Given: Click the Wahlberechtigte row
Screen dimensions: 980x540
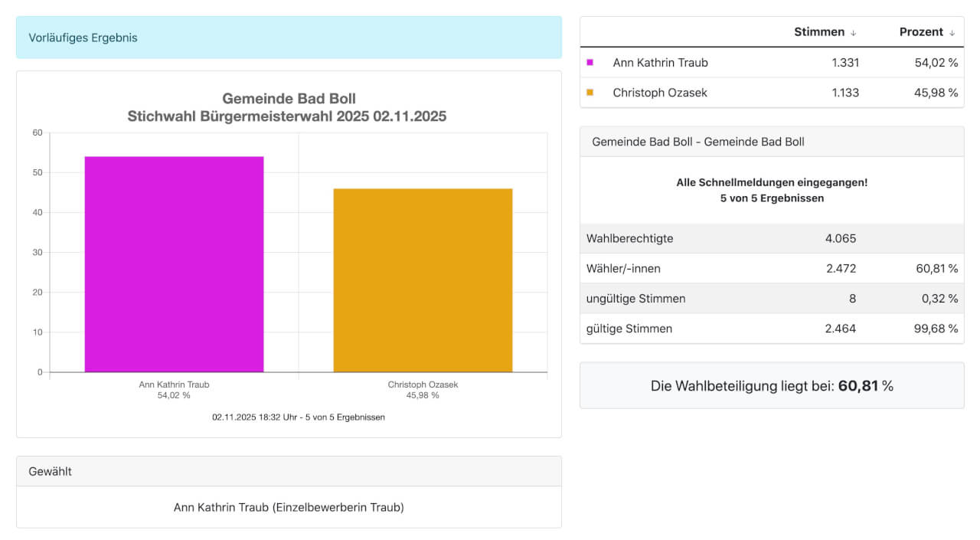Looking at the screenshot, I should [772, 238].
